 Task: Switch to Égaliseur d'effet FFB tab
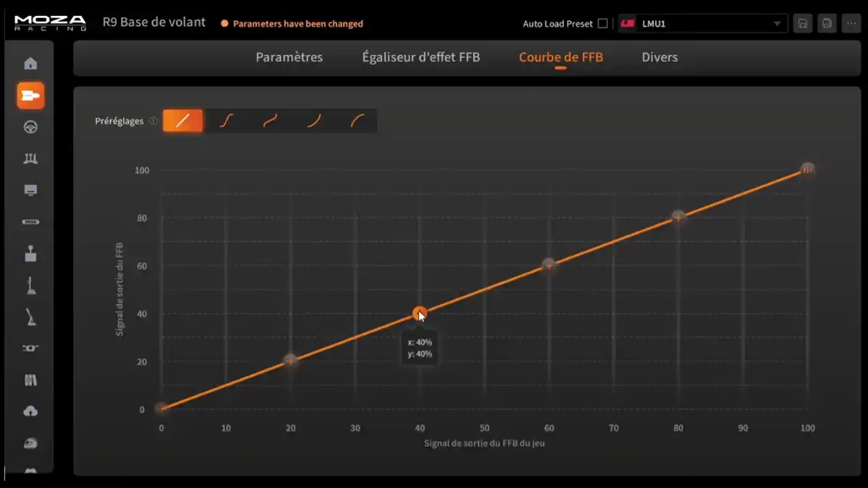[421, 57]
